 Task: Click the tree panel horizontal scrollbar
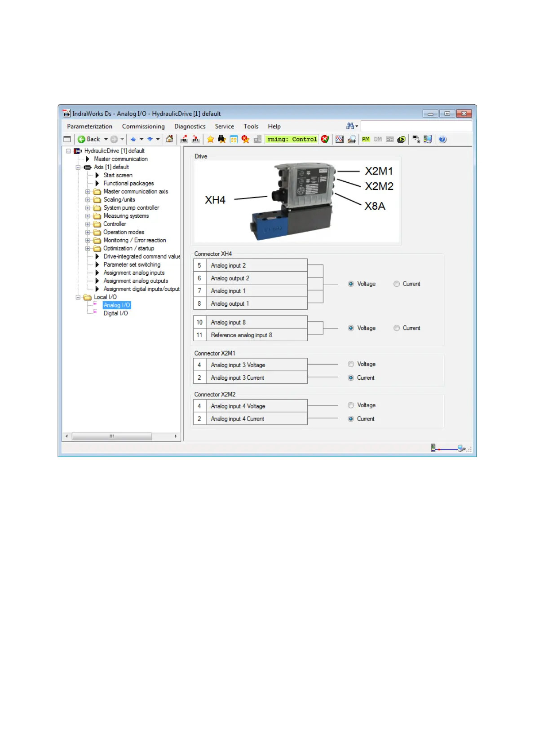point(112,436)
